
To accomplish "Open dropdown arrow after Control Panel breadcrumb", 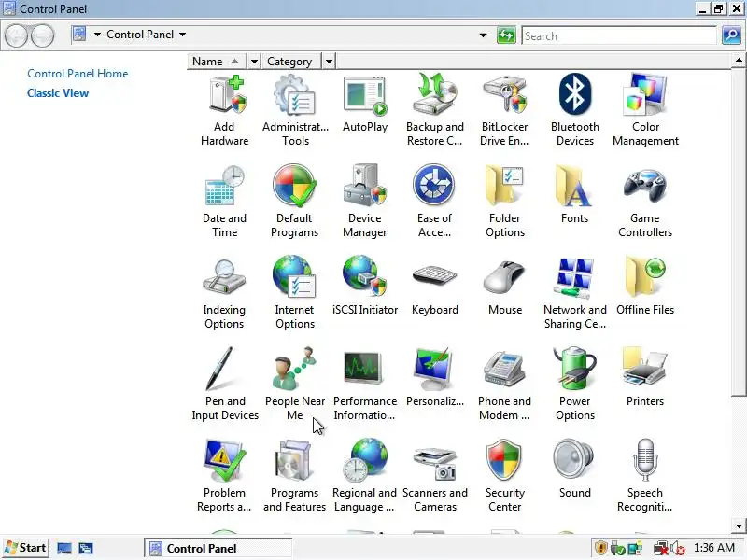I will tap(182, 35).
